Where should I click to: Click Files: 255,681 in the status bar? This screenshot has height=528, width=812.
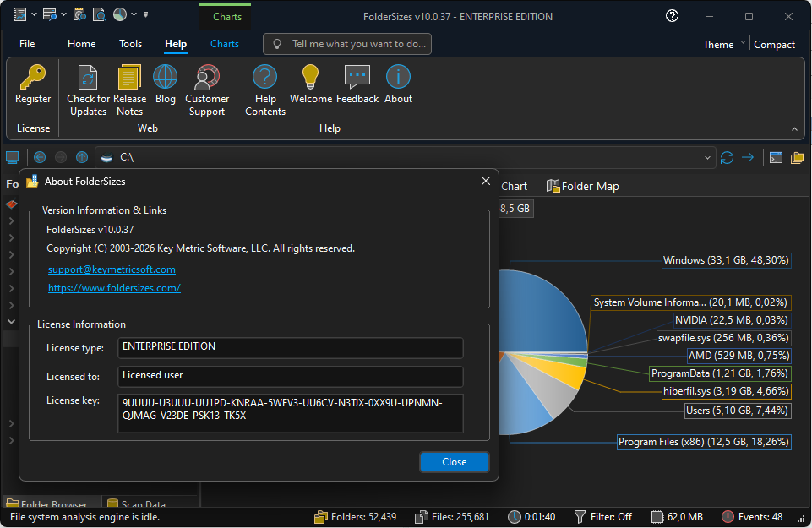coord(452,517)
